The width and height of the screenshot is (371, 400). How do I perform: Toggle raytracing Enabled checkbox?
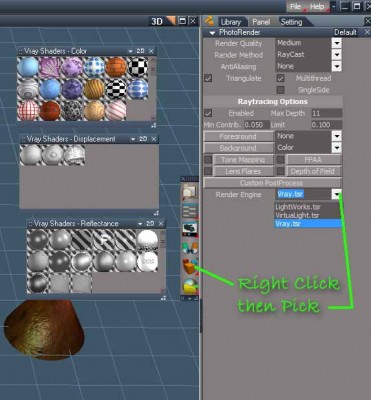click(208, 113)
